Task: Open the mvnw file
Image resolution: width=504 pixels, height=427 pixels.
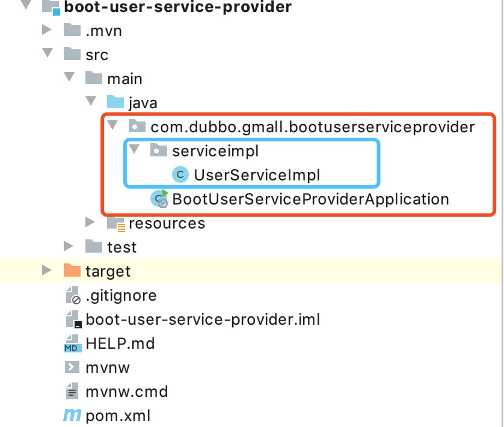Action: (x=108, y=368)
